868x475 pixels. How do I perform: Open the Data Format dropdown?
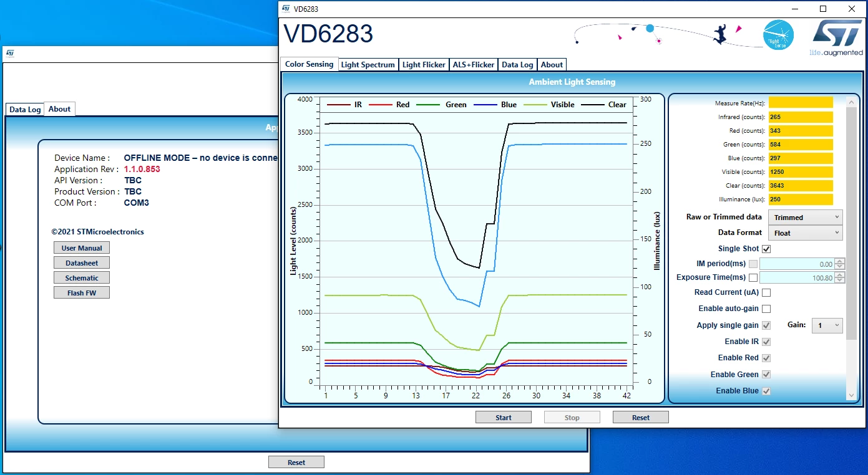pos(806,233)
